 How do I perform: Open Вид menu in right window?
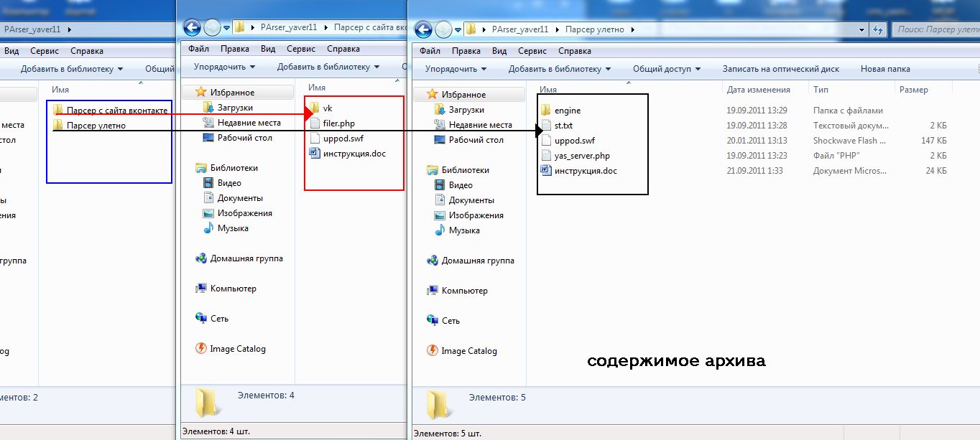499,51
